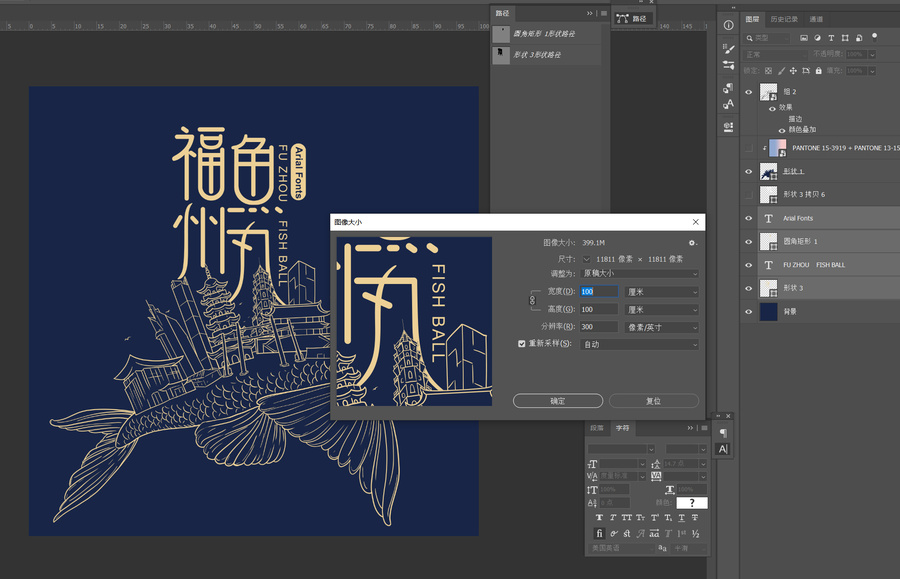Viewport: 900px width, 579px height.
Task: Show the 形状 3 拷贝 6 layer
Action: 748,195
